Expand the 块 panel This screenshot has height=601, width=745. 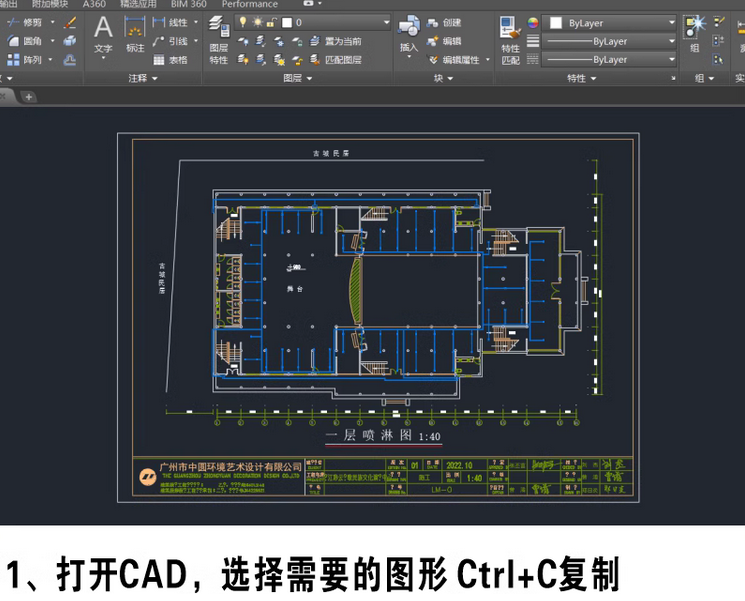click(x=443, y=78)
